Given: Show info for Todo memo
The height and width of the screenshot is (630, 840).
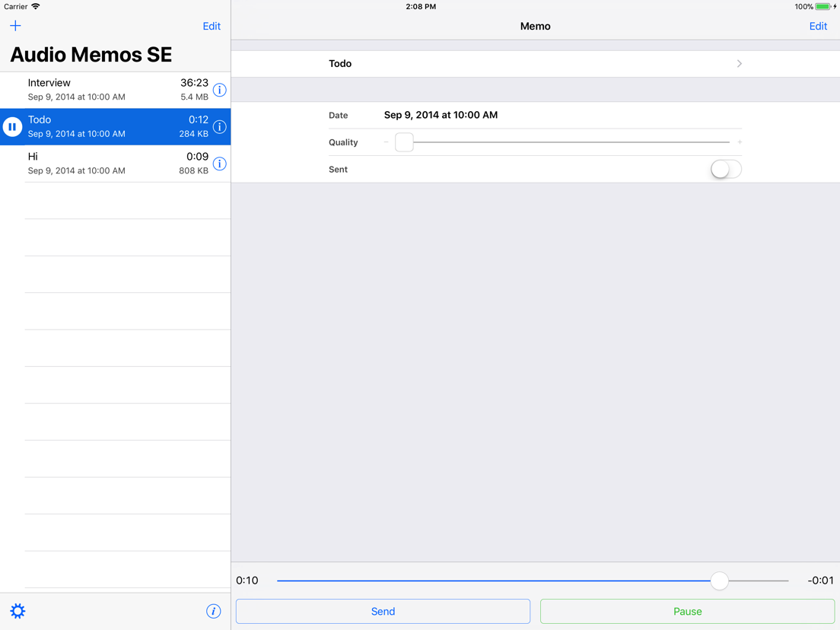Looking at the screenshot, I should [x=220, y=127].
